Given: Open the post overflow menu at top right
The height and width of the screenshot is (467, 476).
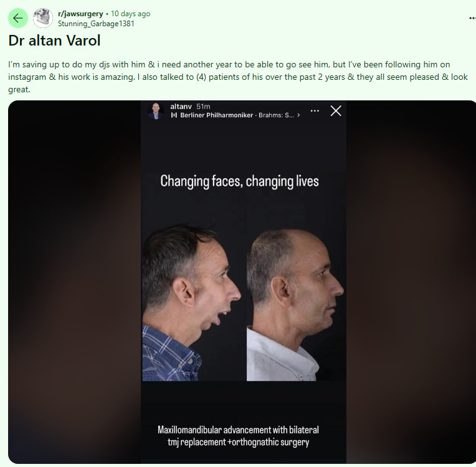Looking at the screenshot, I should click(x=472, y=18).
